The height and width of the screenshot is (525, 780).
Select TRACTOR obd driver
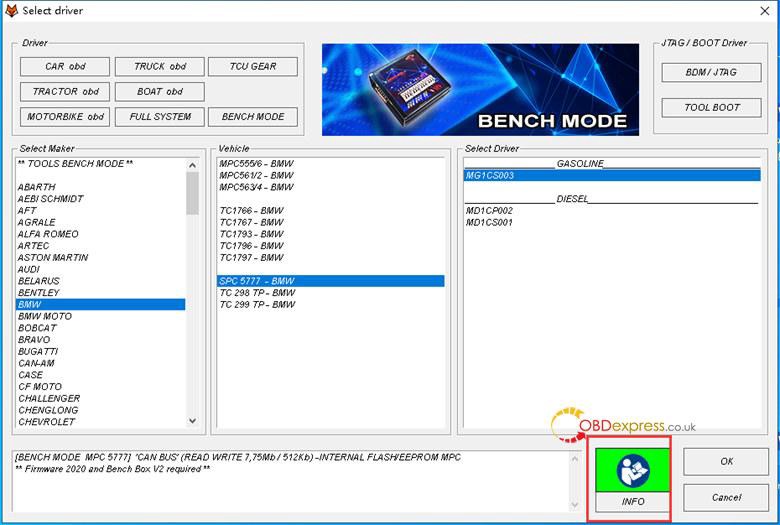(65, 92)
